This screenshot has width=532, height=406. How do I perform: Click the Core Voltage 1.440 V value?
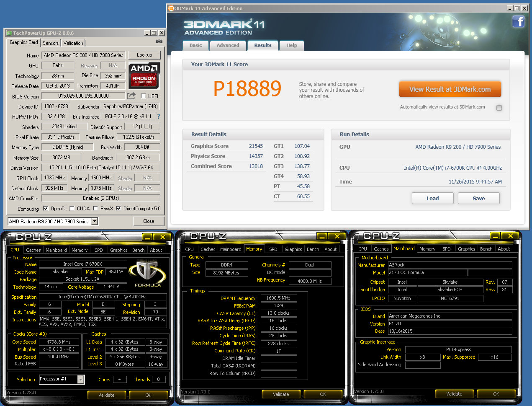[x=111, y=287]
